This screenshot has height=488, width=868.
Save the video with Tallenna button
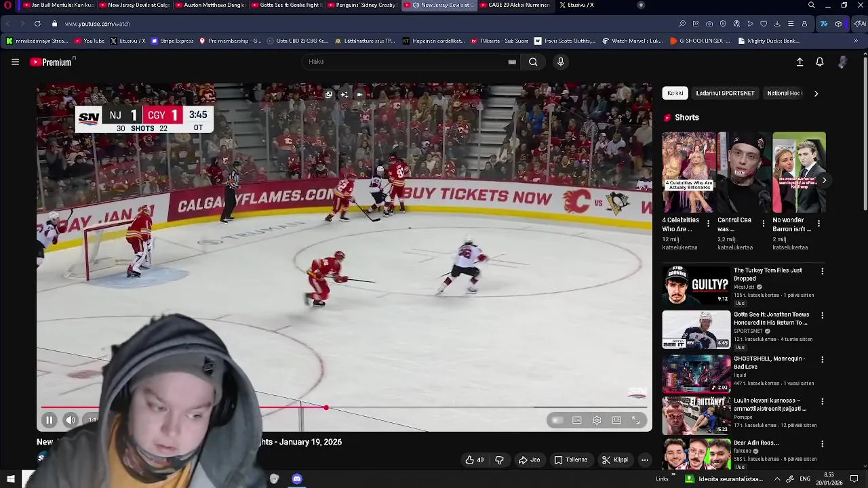[x=571, y=460]
